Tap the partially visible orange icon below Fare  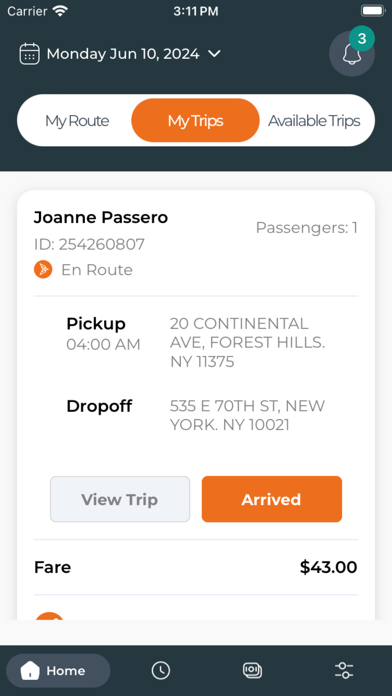point(49,616)
